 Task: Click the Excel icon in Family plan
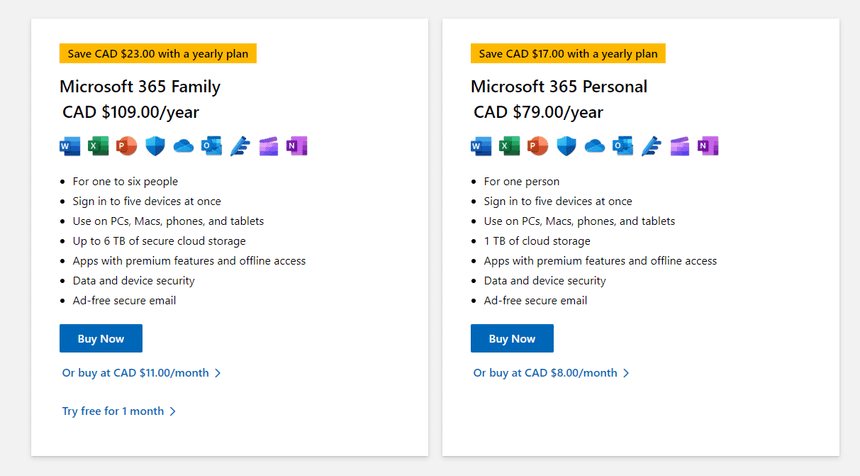(x=98, y=146)
